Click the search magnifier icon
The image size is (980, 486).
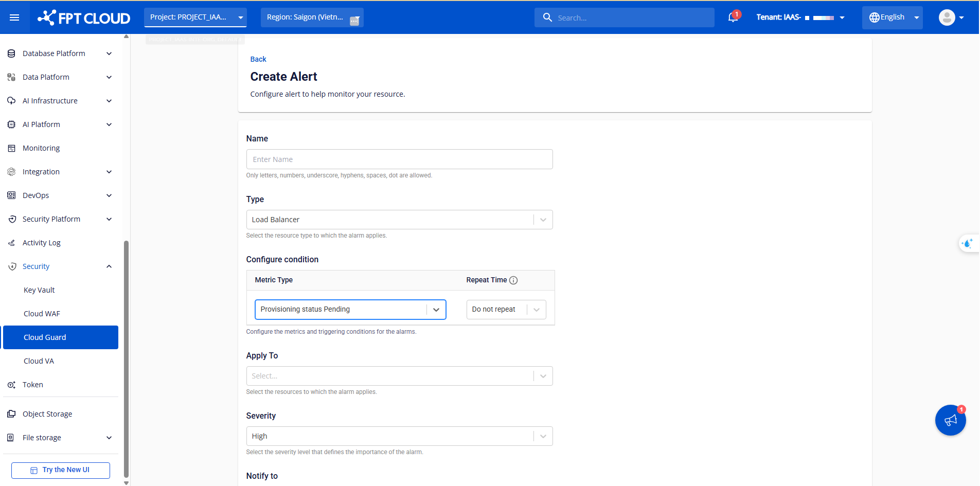click(547, 17)
